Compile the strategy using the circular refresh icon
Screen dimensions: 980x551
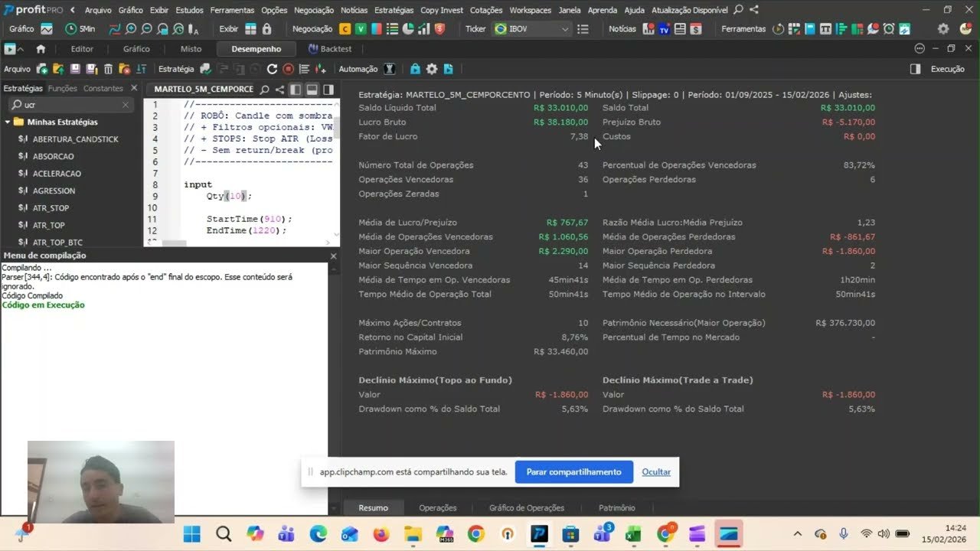point(272,68)
